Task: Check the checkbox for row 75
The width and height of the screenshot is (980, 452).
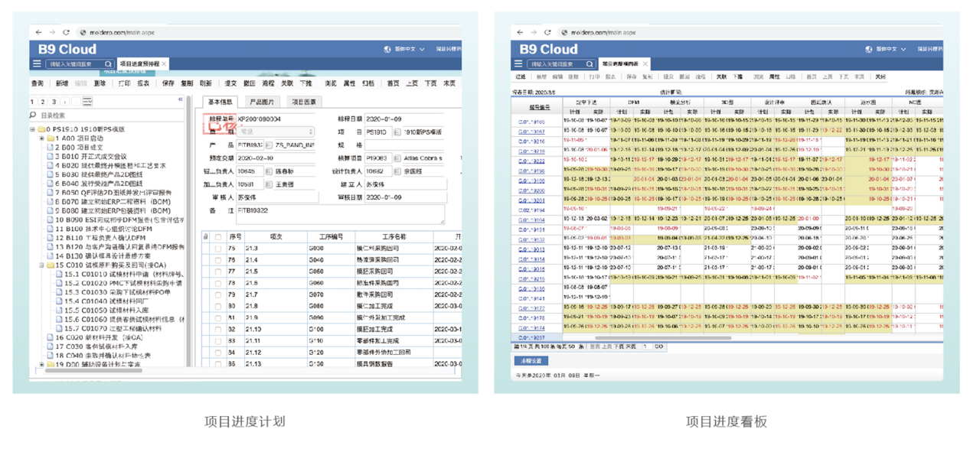Action: (218, 249)
